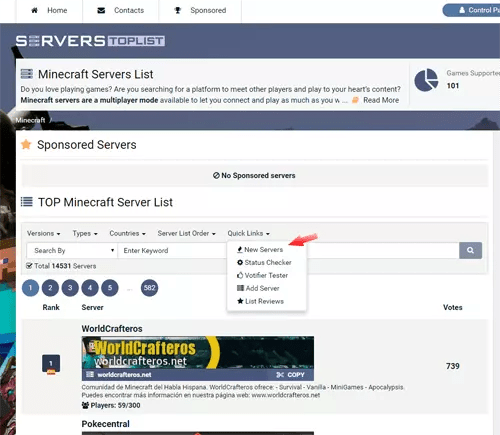Screen dimensions: 500x435
Task: Open the Control Panel button
Action: click(x=471, y=10)
